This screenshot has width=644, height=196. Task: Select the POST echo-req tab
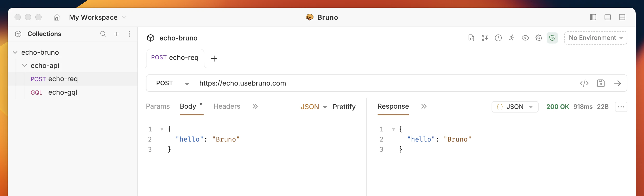click(175, 58)
